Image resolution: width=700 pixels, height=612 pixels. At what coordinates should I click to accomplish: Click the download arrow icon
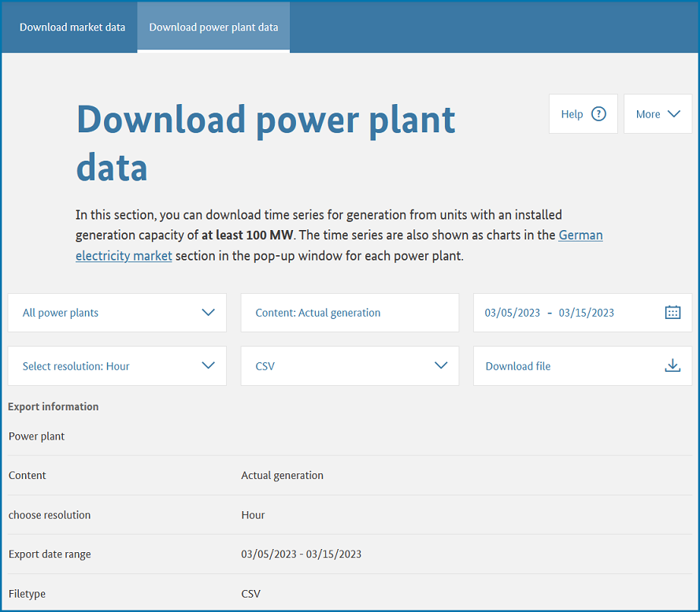pyautogui.click(x=672, y=366)
